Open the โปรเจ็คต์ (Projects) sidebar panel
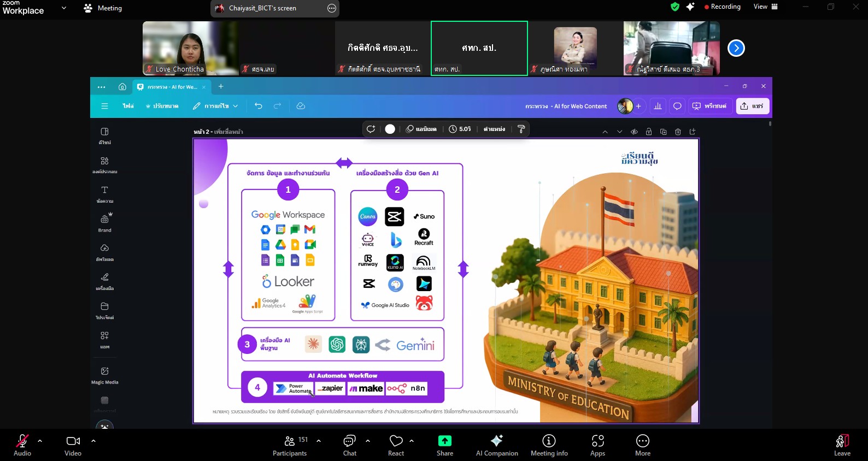The width and height of the screenshot is (868, 461). [x=104, y=311]
